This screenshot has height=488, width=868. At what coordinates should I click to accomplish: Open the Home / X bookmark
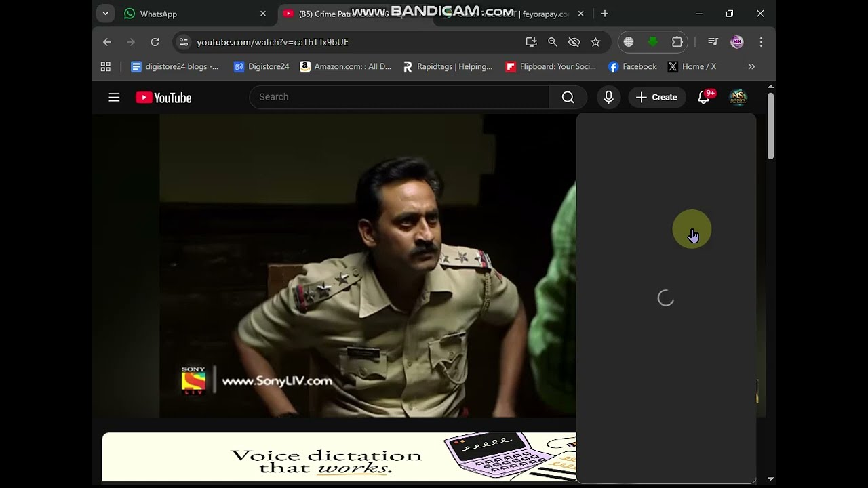[x=692, y=66]
